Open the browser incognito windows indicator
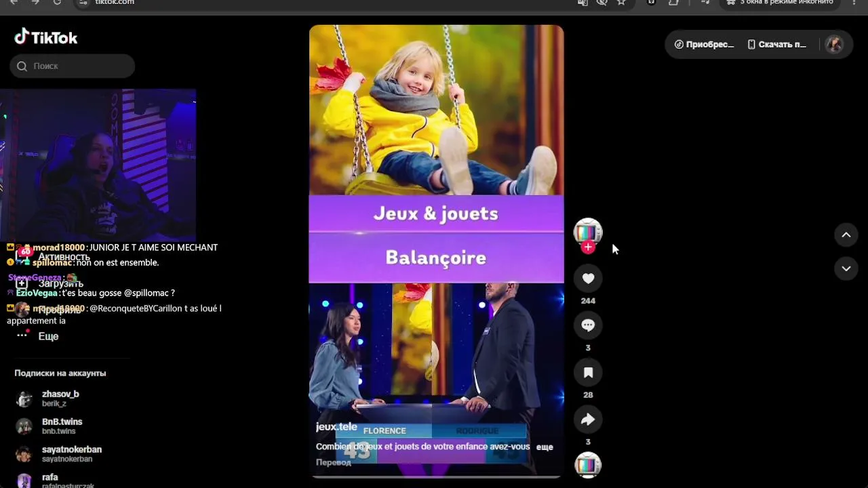Screen dimensions: 868x488 click(x=780, y=3)
